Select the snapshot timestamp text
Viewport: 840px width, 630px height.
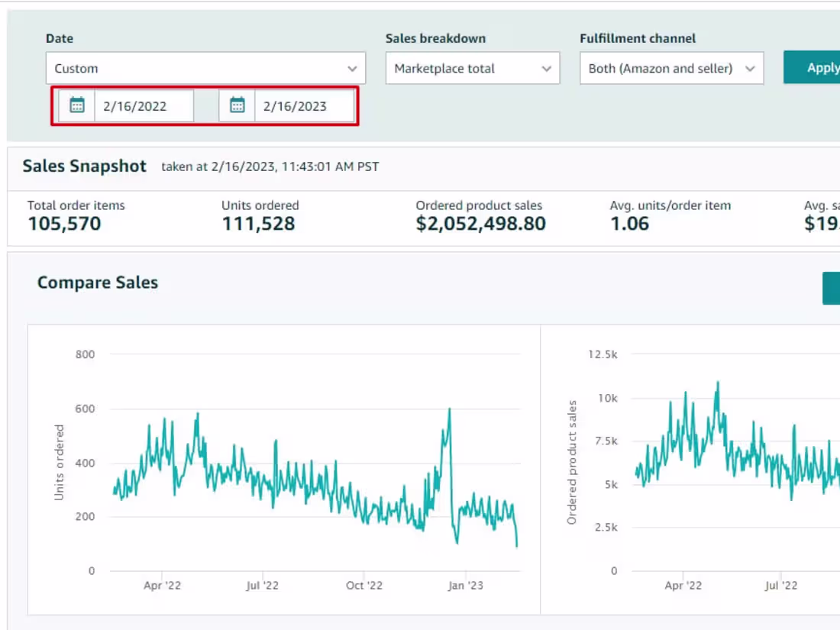[270, 167]
